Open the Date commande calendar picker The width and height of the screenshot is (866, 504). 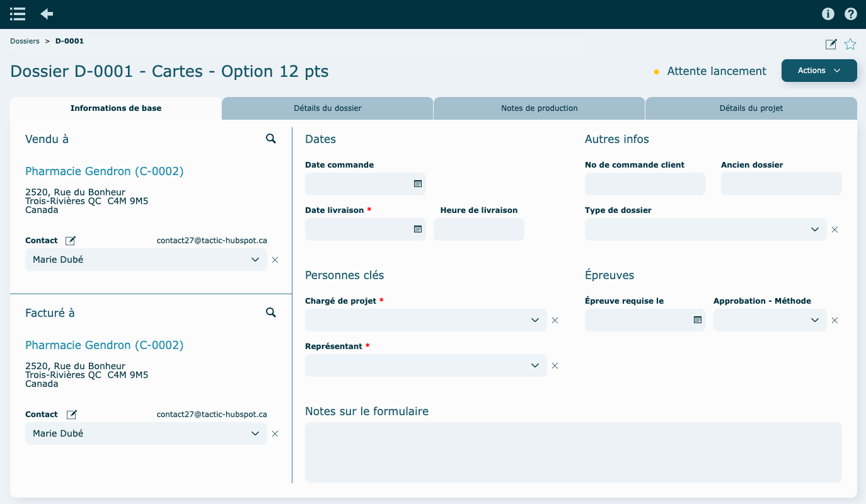click(417, 184)
